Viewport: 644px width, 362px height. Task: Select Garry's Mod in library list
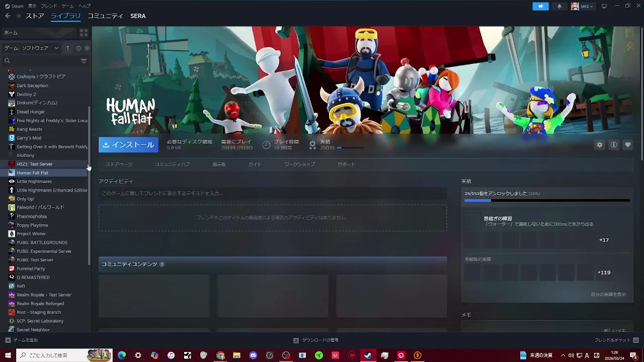click(x=29, y=138)
